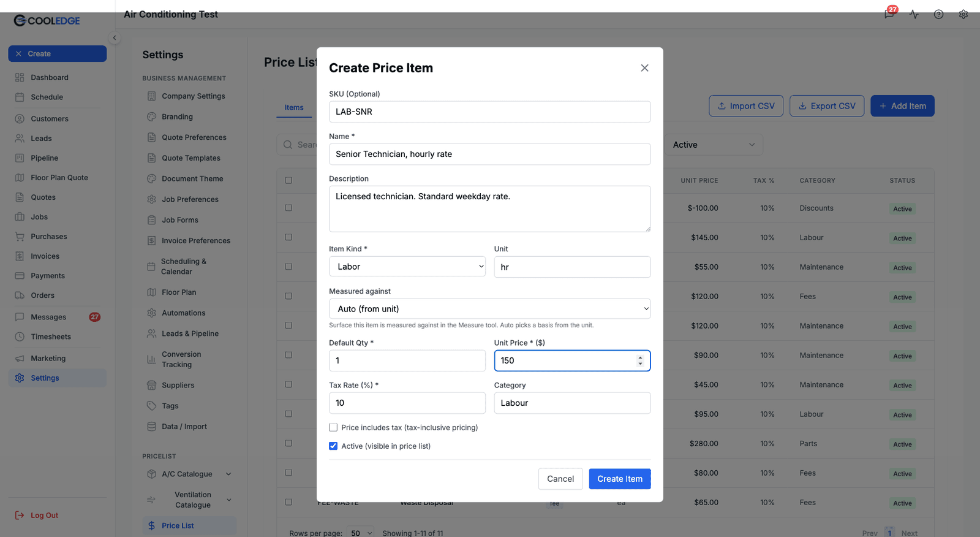Click the Add Item button
Screen dimensions: 980x537
pos(902,106)
